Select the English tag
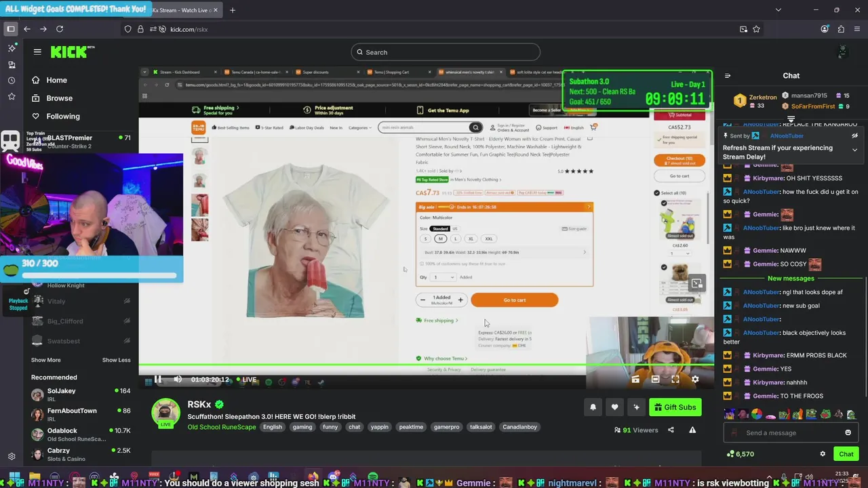The image size is (868, 488). tap(273, 427)
